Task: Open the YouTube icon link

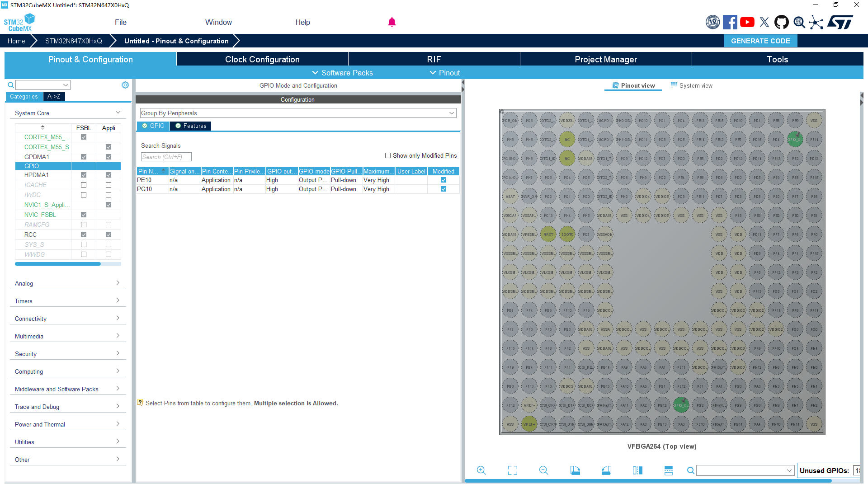Action: [747, 22]
